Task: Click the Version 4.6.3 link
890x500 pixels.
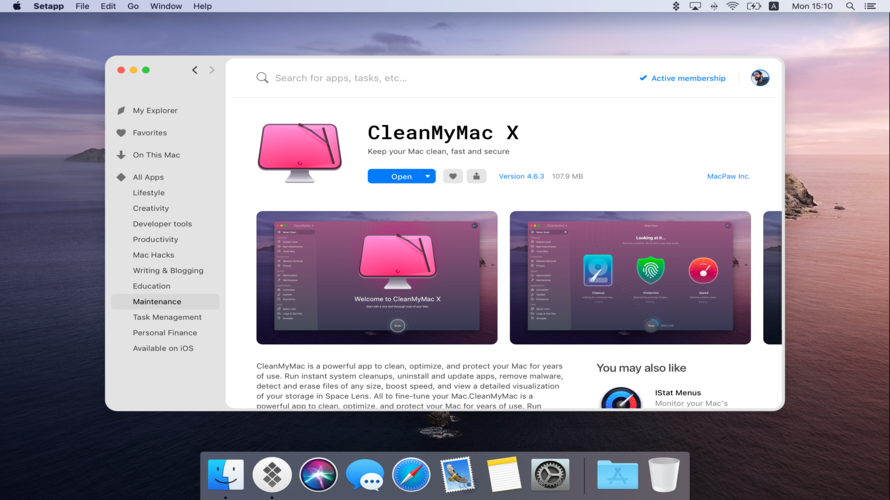Action: tap(521, 177)
